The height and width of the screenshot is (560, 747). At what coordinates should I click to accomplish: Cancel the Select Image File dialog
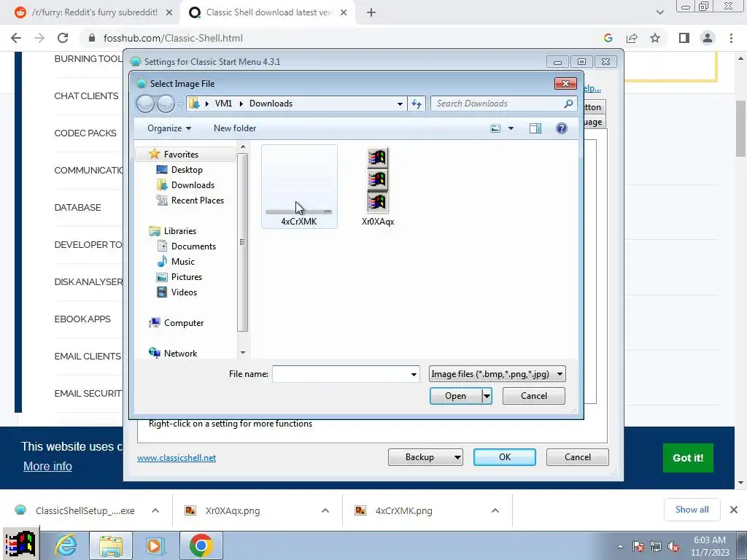533,396
